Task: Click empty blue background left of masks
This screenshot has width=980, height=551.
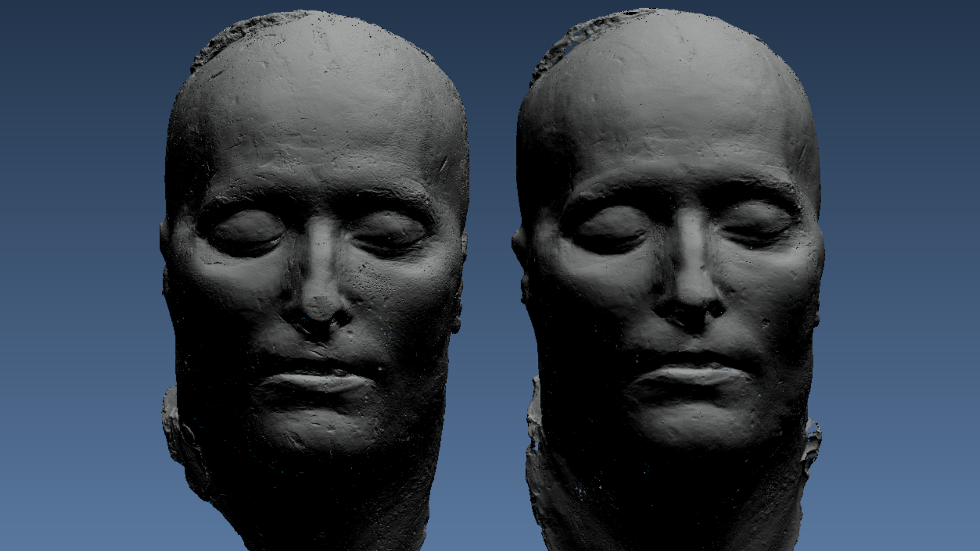Action: tap(77, 275)
